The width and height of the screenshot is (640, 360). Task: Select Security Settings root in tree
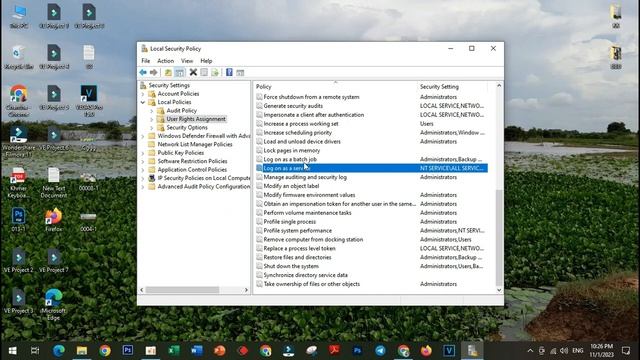click(x=169, y=85)
